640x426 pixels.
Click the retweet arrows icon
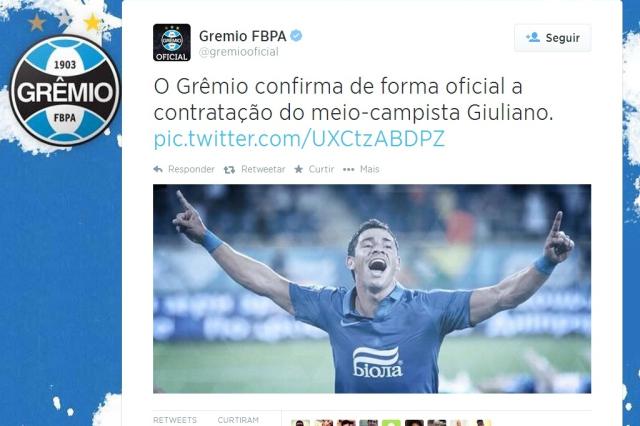pyautogui.click(x=229, y=169)
